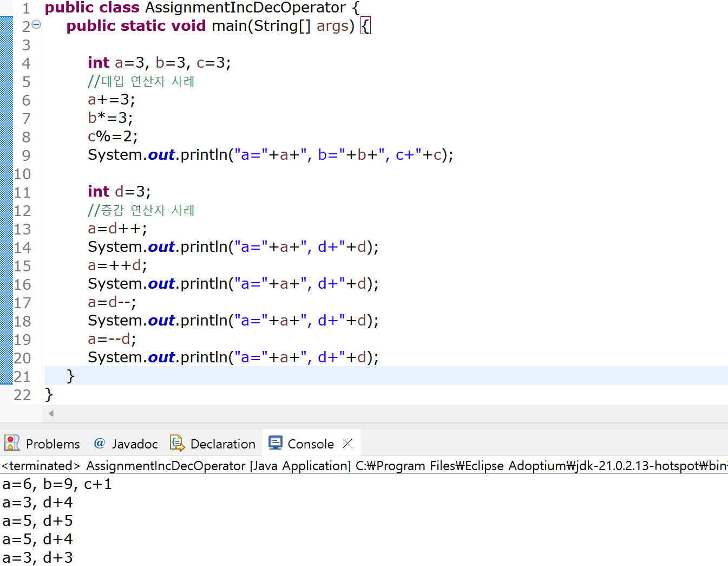This screenshot has width=728, height=566.
Task: Click console output 'a=3, d+3'
Action: [x=37, y=557]
